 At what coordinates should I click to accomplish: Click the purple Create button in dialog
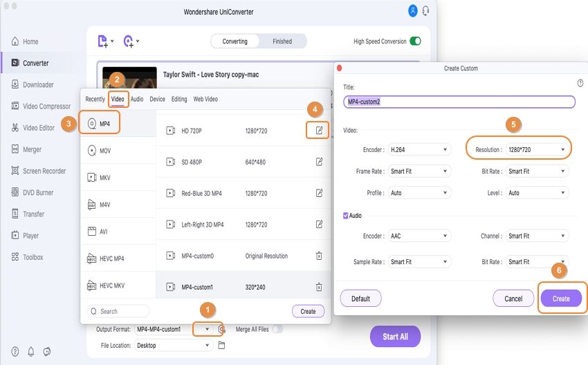pyautogui.click(x=561, y=299)
